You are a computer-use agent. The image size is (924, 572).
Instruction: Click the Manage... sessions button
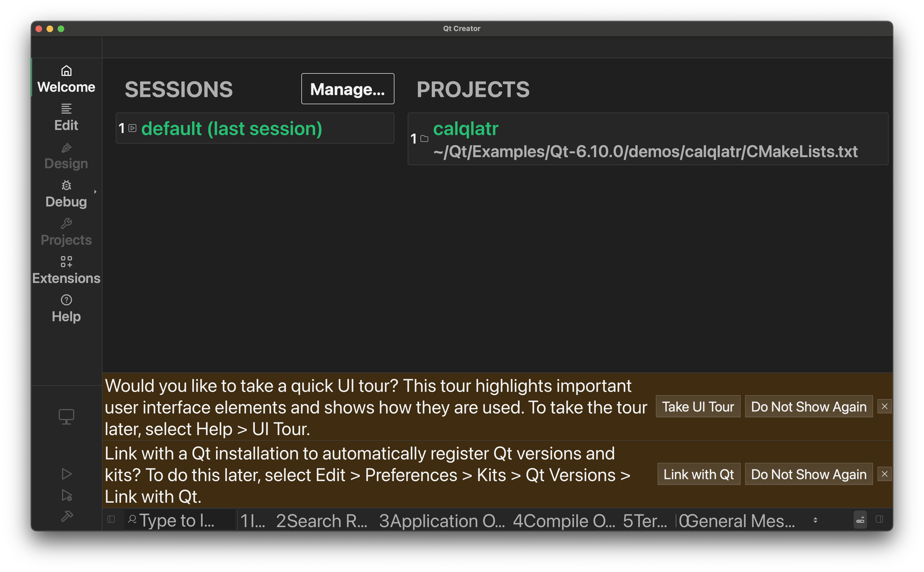347,89
